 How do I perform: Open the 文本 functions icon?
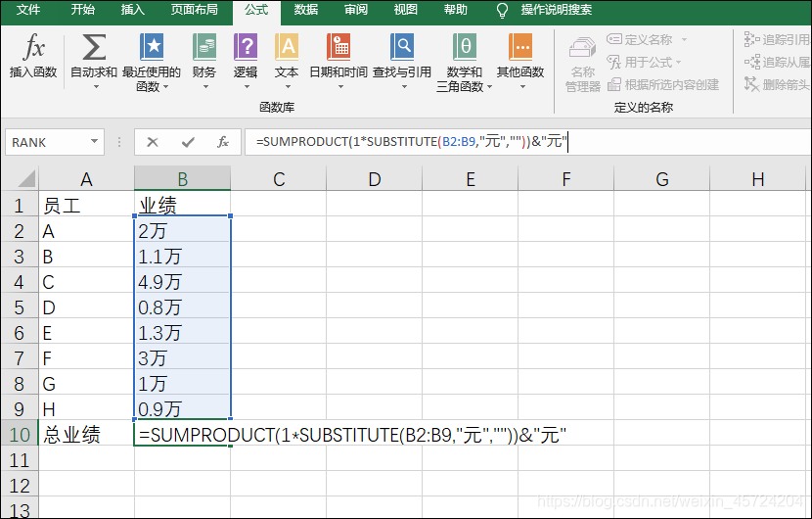click(x=287, y=47)
